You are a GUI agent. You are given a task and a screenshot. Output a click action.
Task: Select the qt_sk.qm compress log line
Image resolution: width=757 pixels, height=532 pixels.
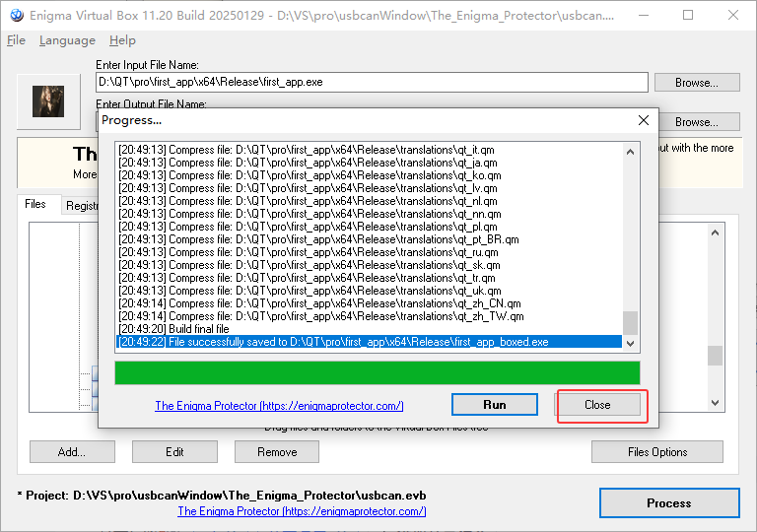click(x=370, y=265)
